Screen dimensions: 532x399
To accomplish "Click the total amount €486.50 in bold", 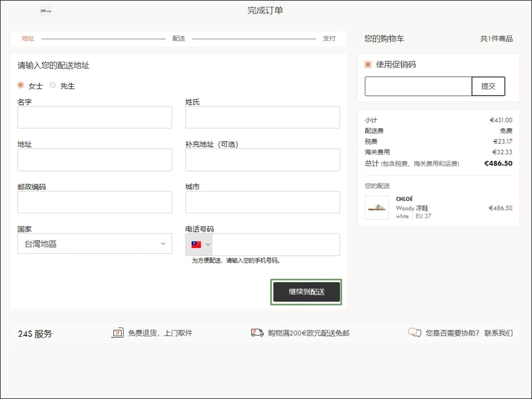I will pos(498,163).
